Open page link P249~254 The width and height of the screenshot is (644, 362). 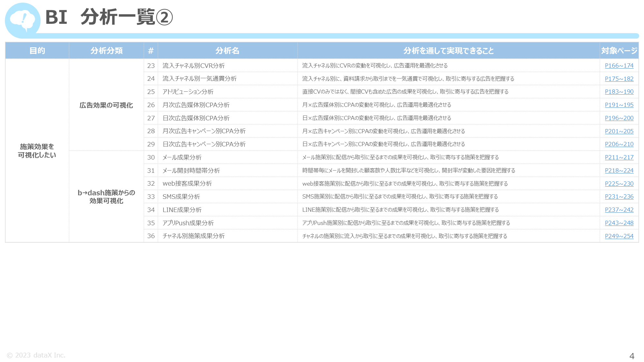619,236
